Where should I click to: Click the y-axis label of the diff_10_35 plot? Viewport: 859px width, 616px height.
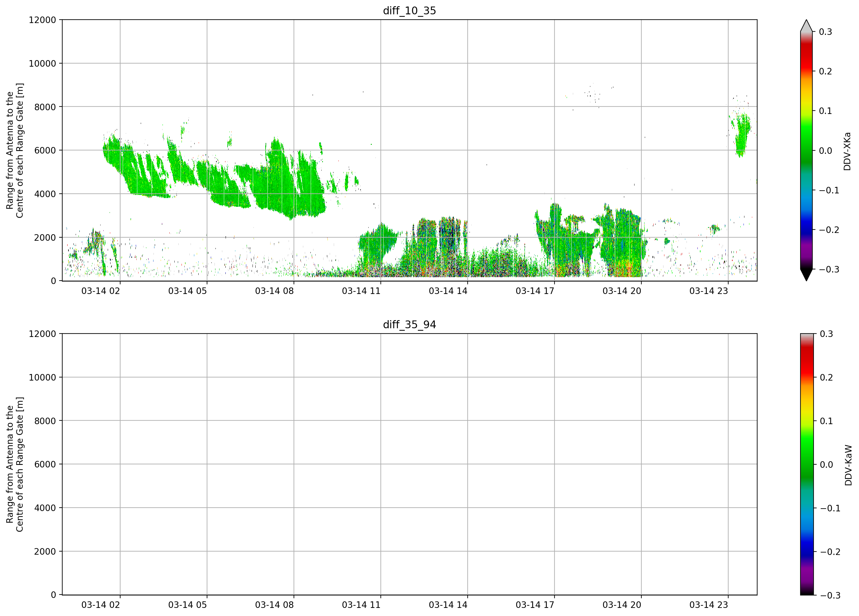15,150
